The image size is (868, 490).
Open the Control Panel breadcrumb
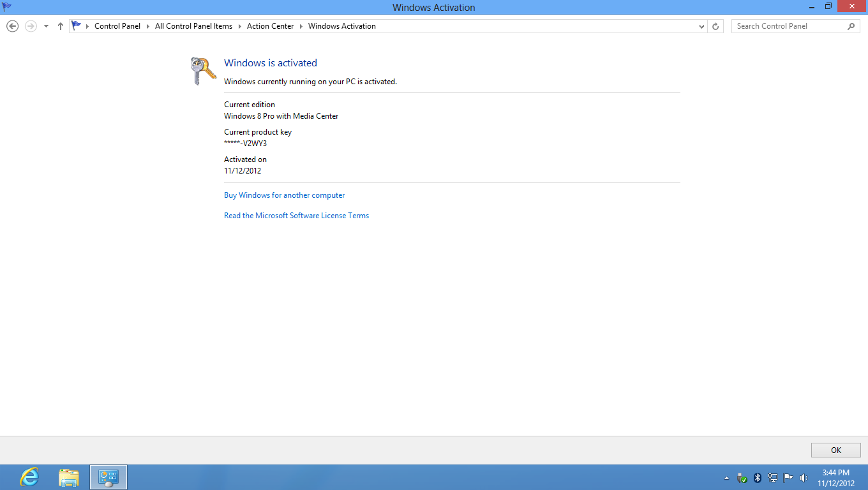coord(117,26)
